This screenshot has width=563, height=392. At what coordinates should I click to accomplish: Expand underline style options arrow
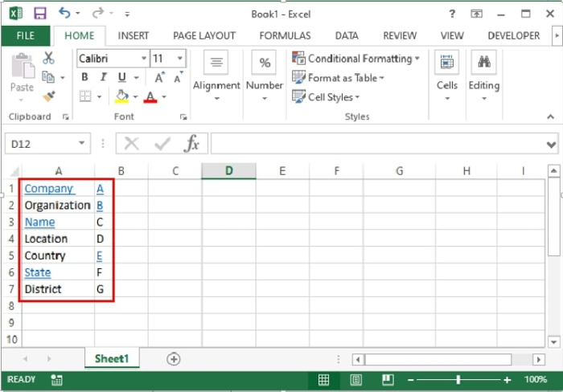pyautogui.click(x=137, y=77)
